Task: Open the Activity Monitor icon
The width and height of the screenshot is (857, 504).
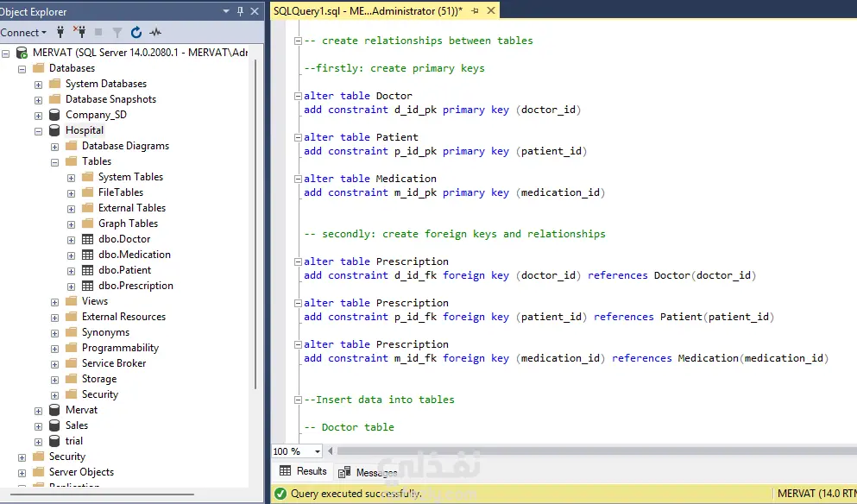Action: click(x=155, y=33)
